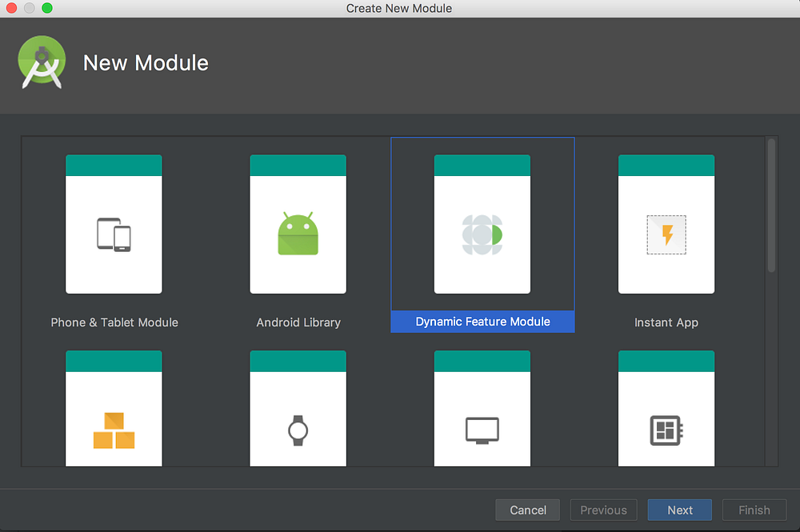Image resolution: width=800 pixels, height=532 pixels.
Task: Click the Next button
Action: [679, 510]
